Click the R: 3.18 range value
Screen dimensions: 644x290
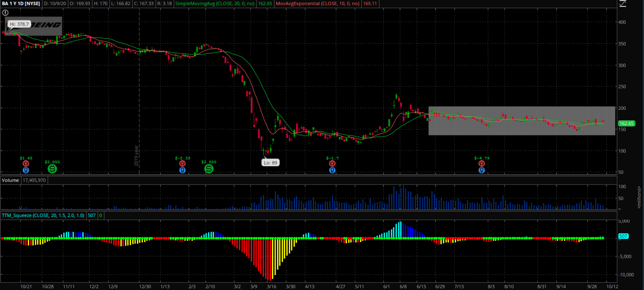pos(164,4)
